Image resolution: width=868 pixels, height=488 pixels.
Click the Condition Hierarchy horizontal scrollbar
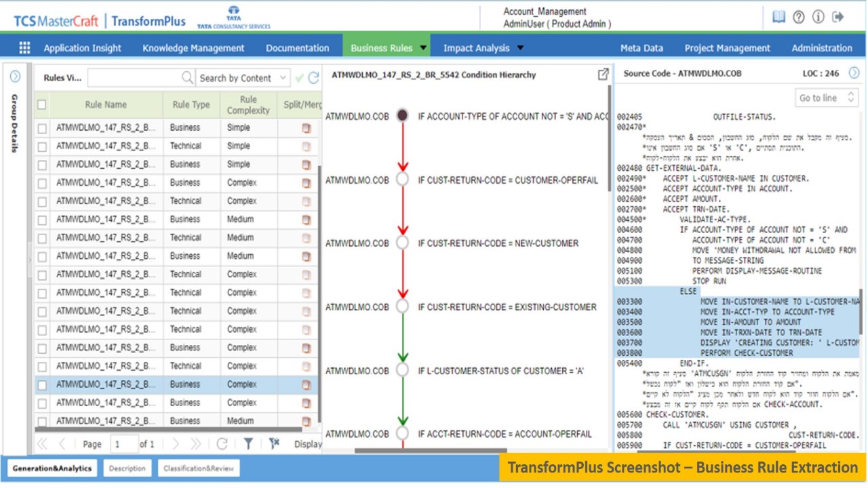[430, 450]
